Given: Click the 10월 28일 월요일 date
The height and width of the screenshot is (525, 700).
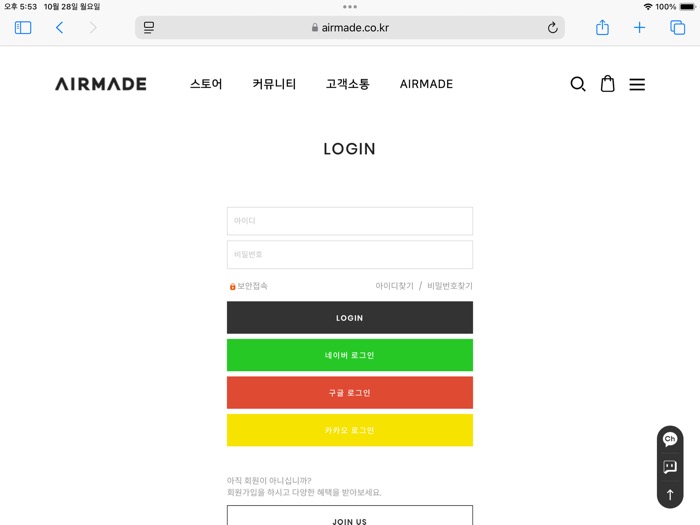Looking at the screenshot, I should [72, 7].
